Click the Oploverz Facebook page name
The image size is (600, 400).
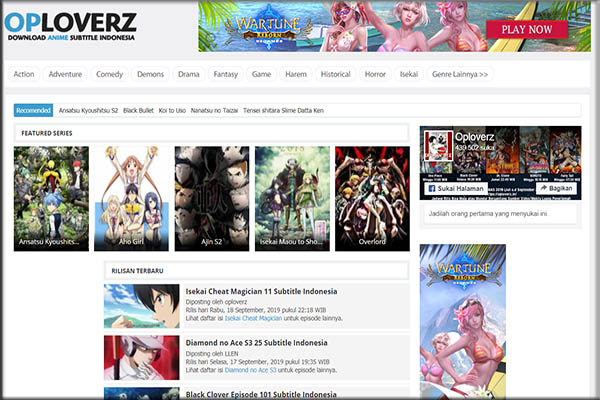tap(474, 137)
